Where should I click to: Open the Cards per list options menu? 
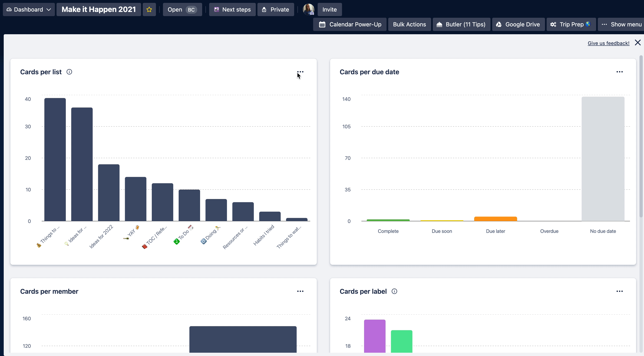pos(300,72)
